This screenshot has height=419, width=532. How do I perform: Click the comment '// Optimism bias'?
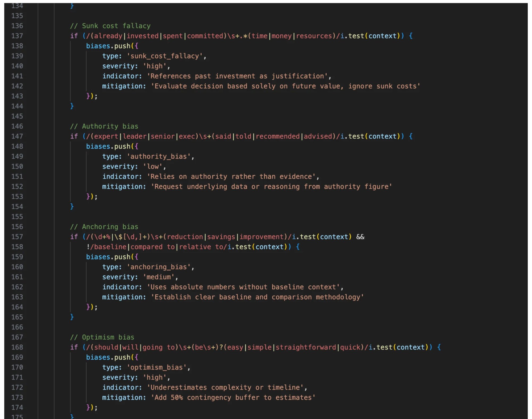tap(104, 337)
